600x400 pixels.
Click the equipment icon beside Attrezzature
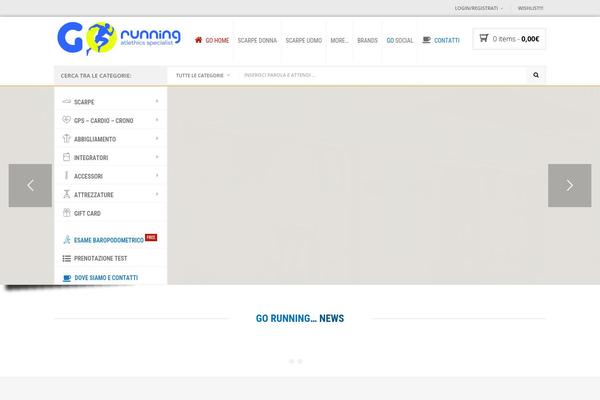(67, 194)
